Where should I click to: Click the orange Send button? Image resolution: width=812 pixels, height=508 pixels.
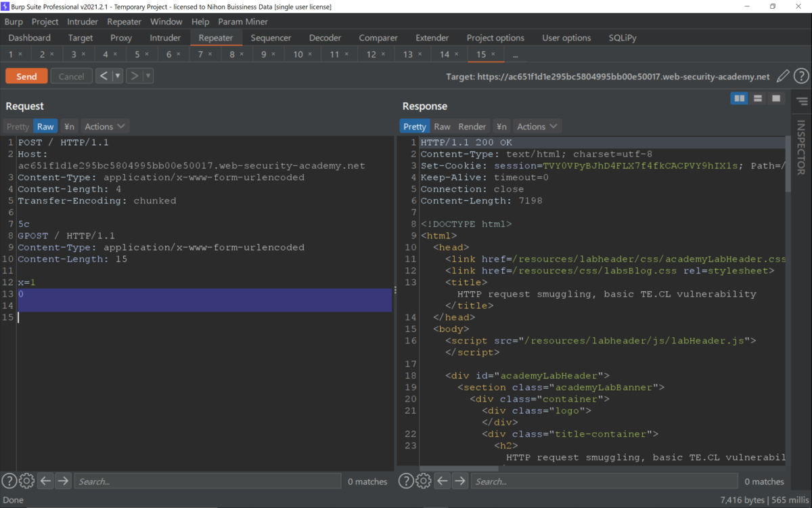point(26,77)
